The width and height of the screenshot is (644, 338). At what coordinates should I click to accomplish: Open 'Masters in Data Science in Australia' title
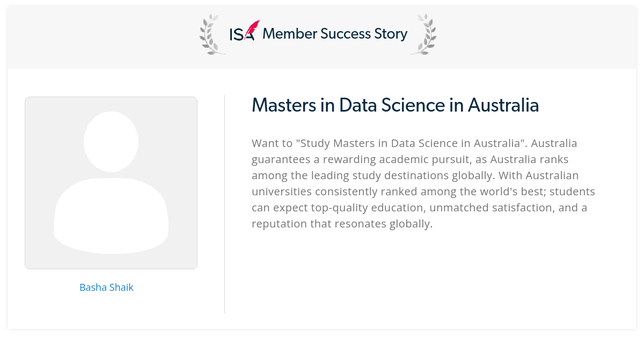(x=396, y=105)
